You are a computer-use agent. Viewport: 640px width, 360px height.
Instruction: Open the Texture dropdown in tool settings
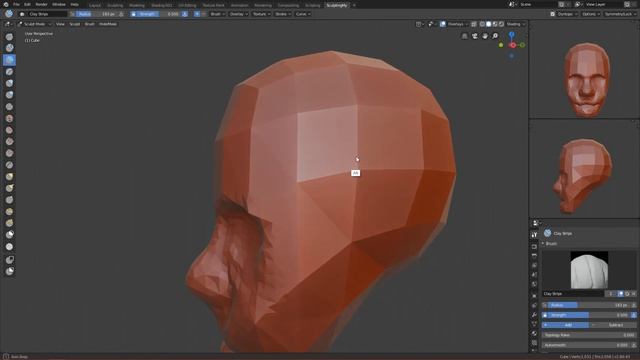(x=261, y=14)
